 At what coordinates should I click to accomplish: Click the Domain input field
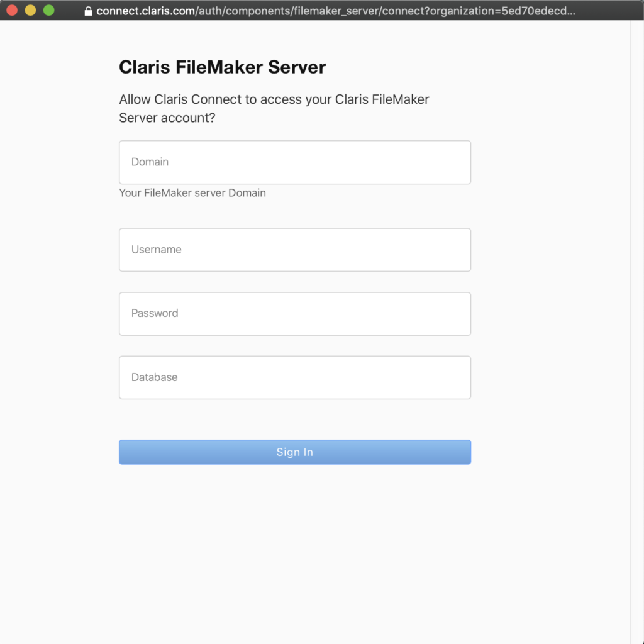[x=294, y=162]
